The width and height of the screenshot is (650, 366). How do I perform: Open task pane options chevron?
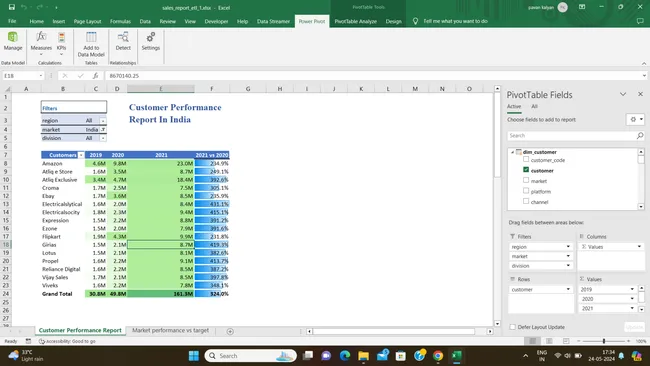pos(623,94)
